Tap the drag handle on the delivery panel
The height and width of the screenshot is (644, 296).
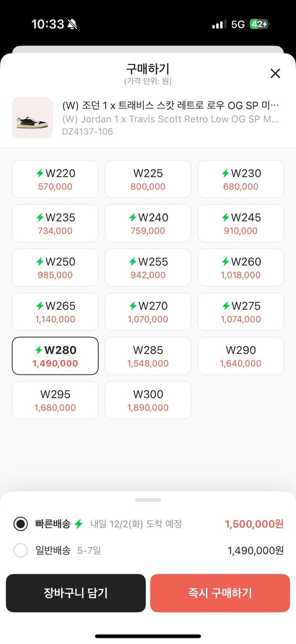(148, 500)
